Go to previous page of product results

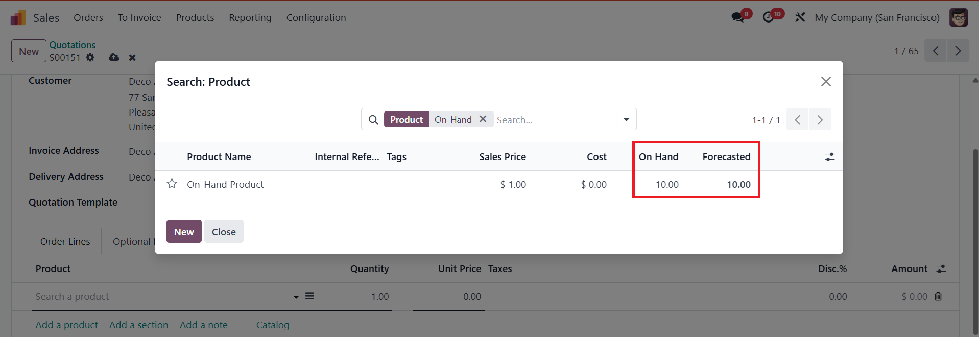click(797, 120)
